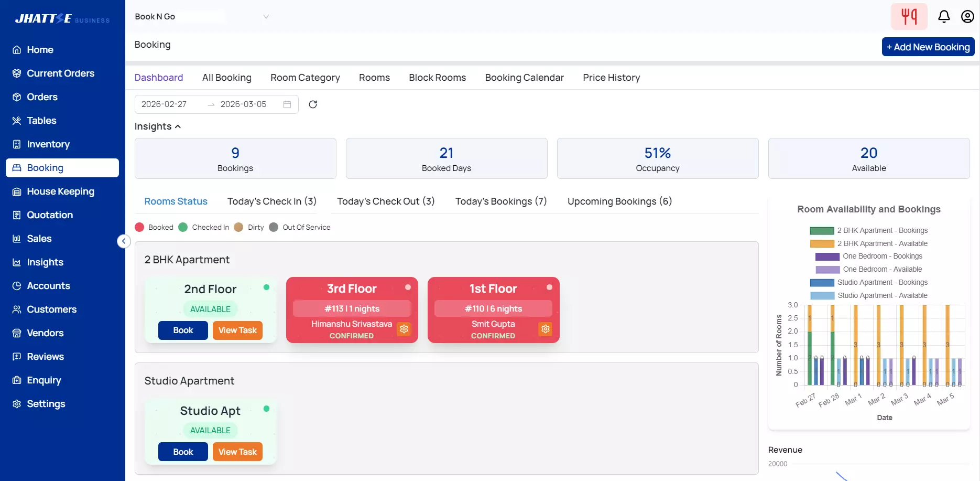The height and width of the screenshot is (481, 980).
Task: Open the Book N Go location dropdown
Action: pos(267,16)
